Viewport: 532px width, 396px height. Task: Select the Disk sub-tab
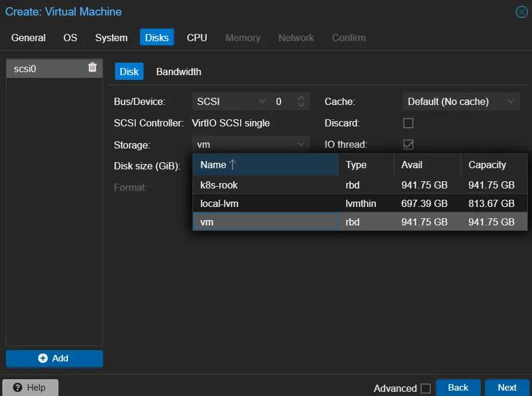point(129,72)
